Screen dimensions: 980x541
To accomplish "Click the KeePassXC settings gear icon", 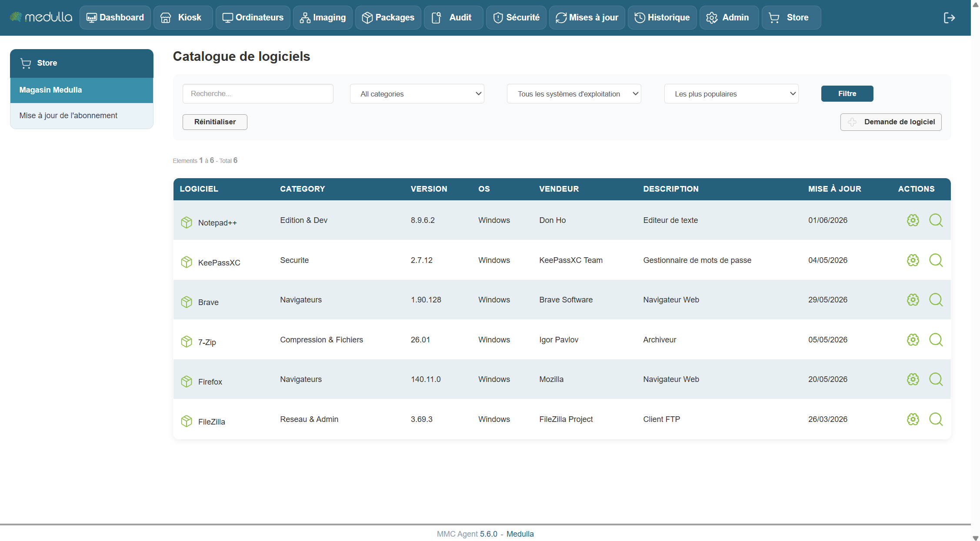I will [x=913, y=260].
